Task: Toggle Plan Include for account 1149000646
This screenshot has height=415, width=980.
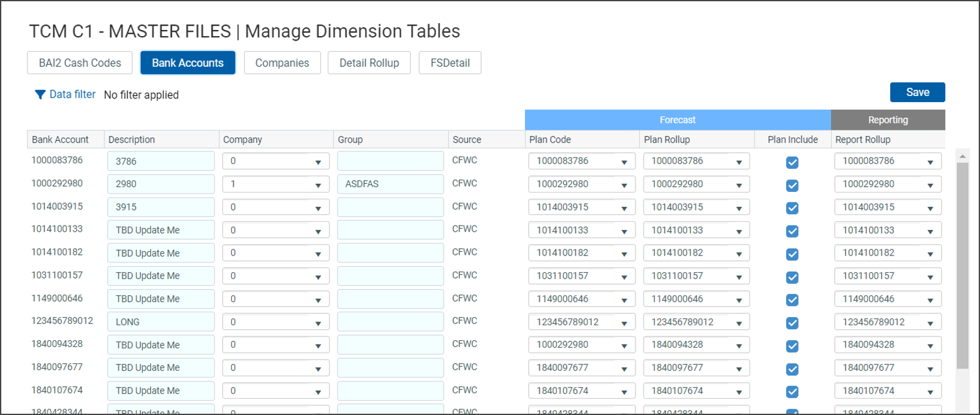Action: tap(792, 300)
